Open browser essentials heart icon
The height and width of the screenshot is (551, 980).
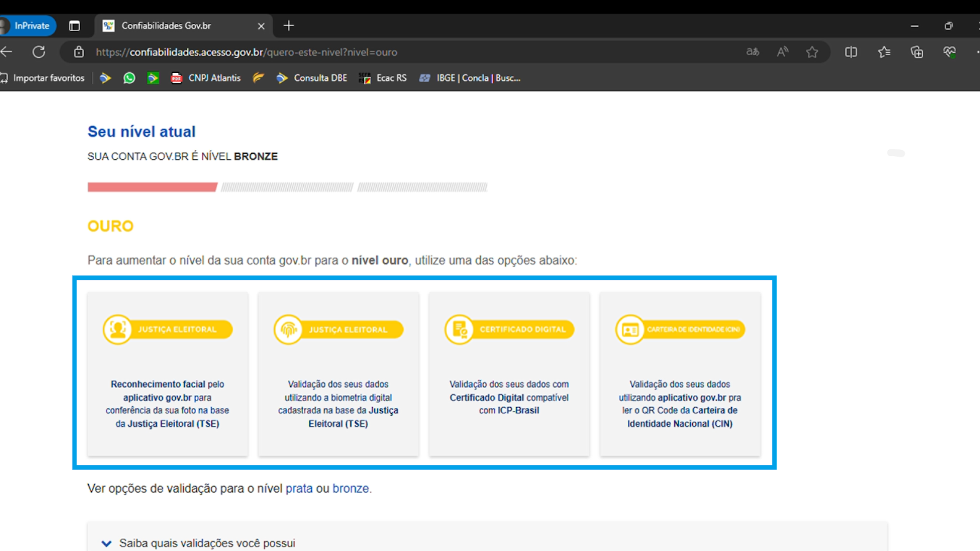pos(949,52)
